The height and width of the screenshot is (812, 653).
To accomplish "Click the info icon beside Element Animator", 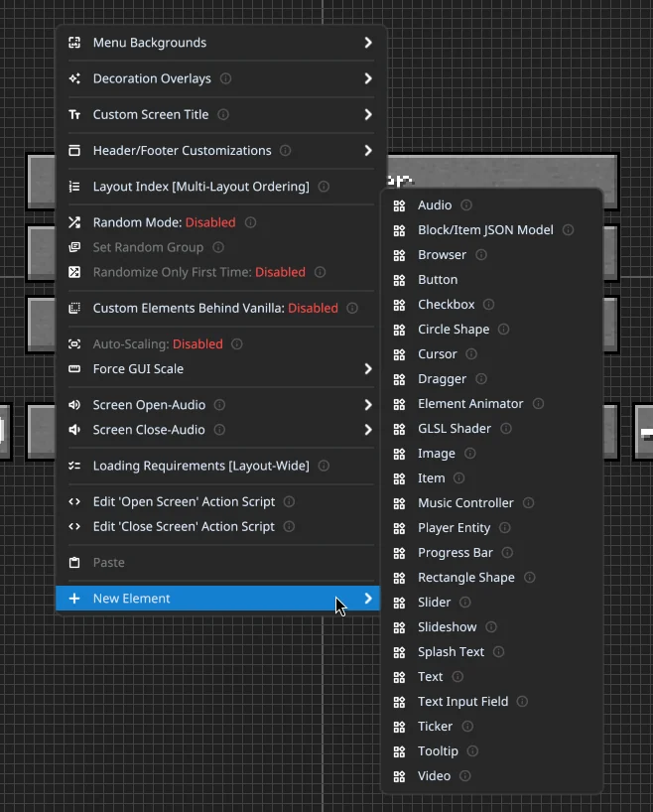I will pos(539,403).
